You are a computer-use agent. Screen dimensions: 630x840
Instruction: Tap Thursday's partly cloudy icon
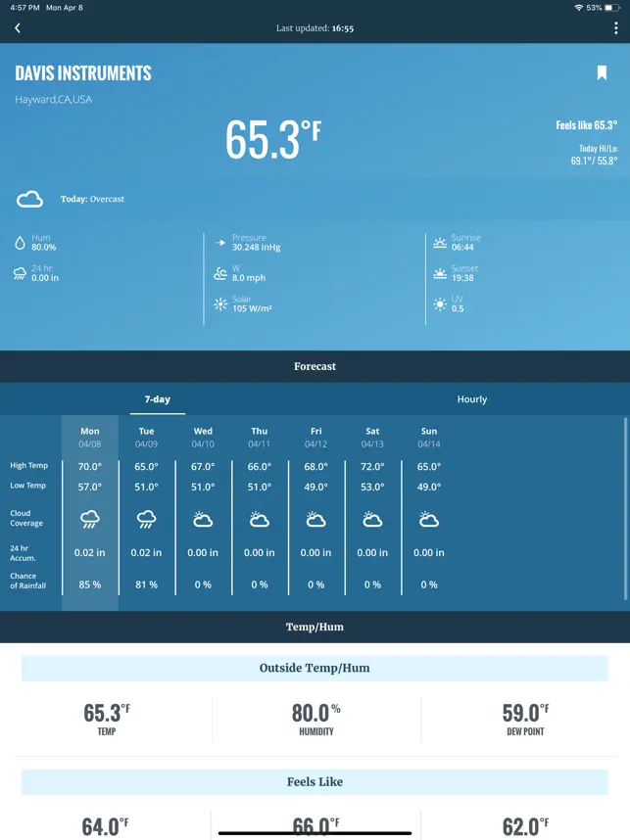coord(260,519)
